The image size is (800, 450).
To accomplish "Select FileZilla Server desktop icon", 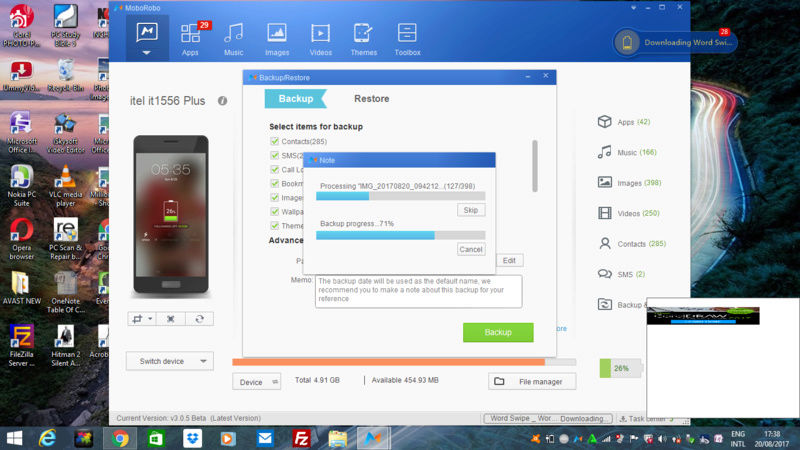I will [x=21, y=346].
